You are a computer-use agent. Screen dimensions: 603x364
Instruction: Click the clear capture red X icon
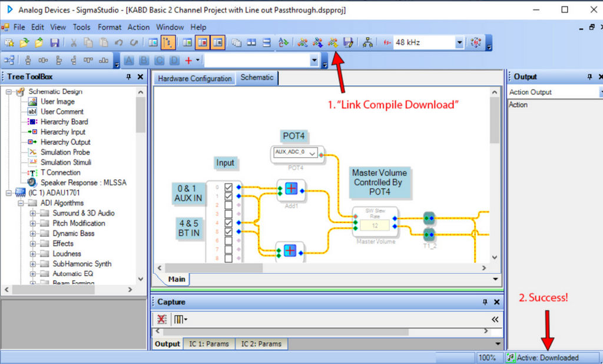pyautogui.click(x=162, y=319)
